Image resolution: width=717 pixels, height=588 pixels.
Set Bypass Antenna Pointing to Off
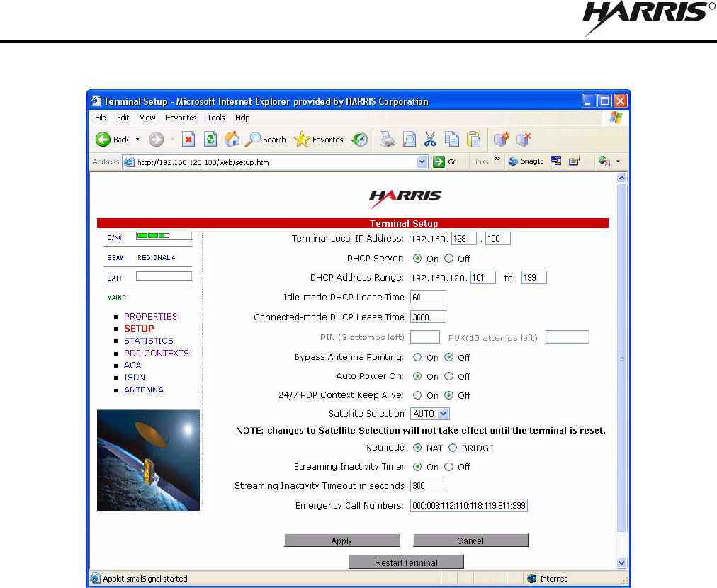pyautogui.click(x=448, y=357)
